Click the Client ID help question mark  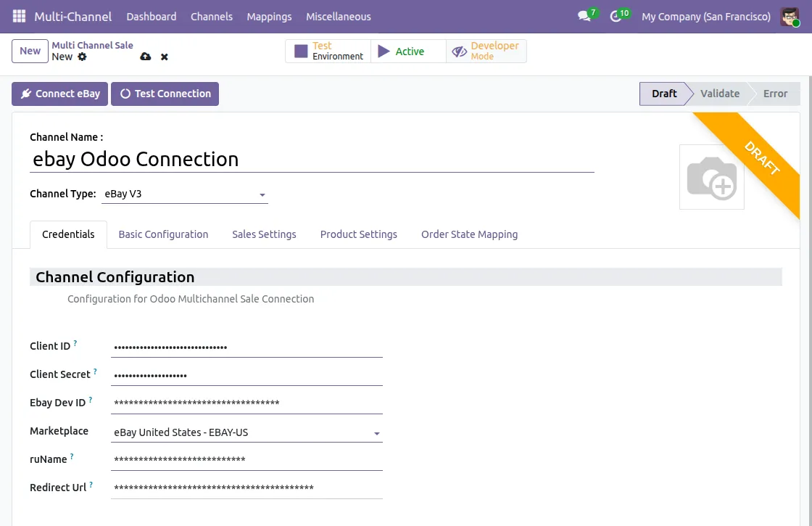coord(75,342)
